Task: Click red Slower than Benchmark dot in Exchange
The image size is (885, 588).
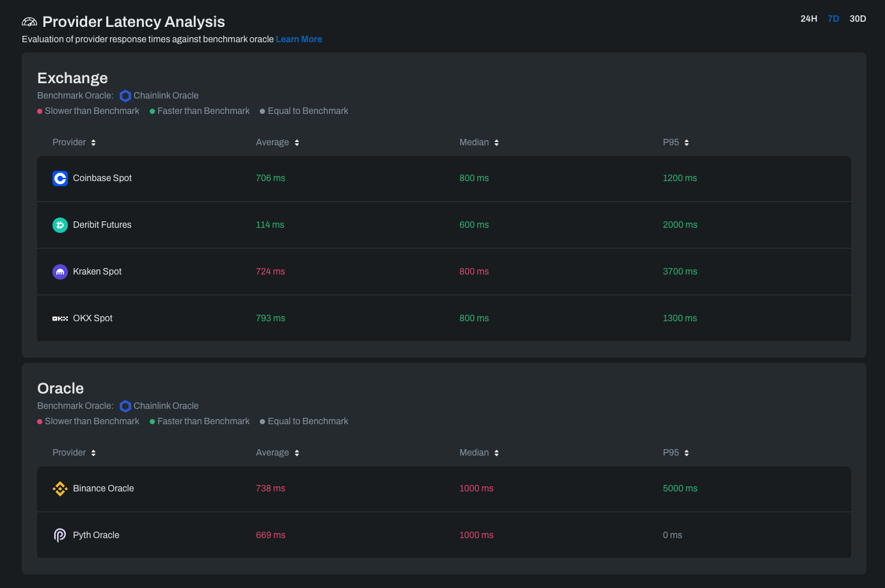Action: click(40, 111)
